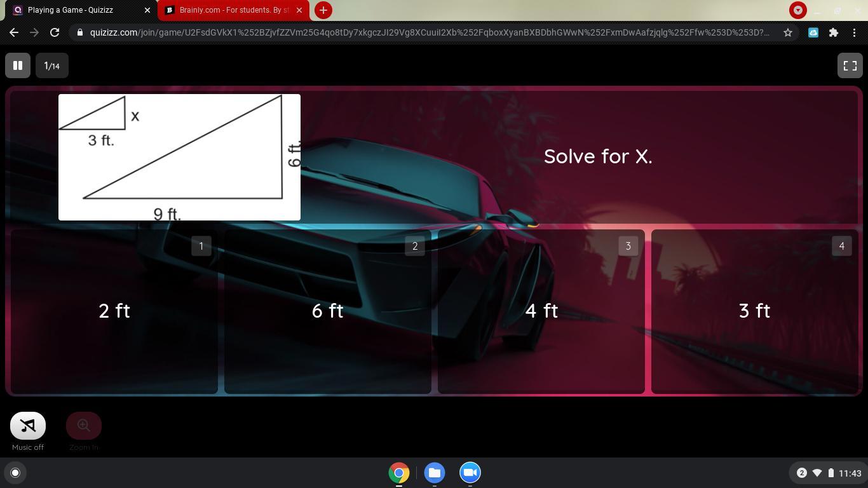
Task: Choose the 6 ft answer
Action: coord(327,311)
